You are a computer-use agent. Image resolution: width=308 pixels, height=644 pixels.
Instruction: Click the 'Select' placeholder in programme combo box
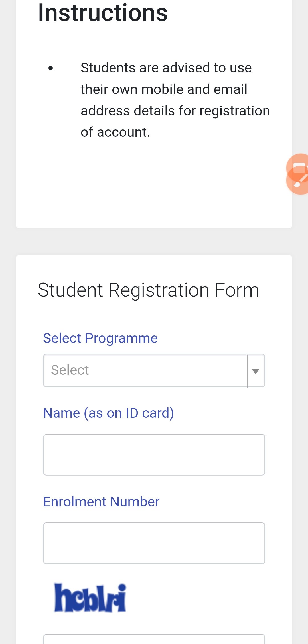tap(70, 370)
